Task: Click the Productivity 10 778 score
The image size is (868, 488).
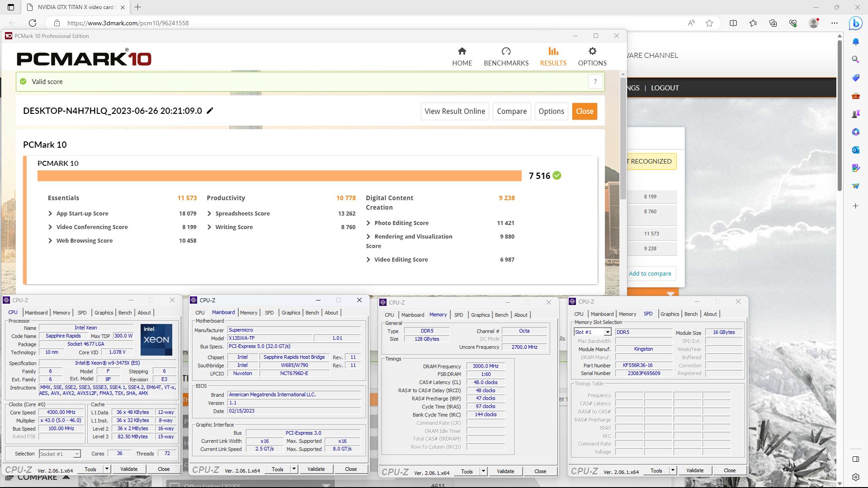Action: click(346, 198)
